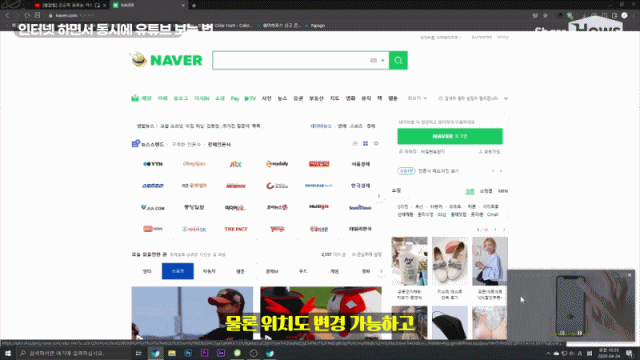
Task: Open the taskbar clock and date
Action: [x=609, y=353]
